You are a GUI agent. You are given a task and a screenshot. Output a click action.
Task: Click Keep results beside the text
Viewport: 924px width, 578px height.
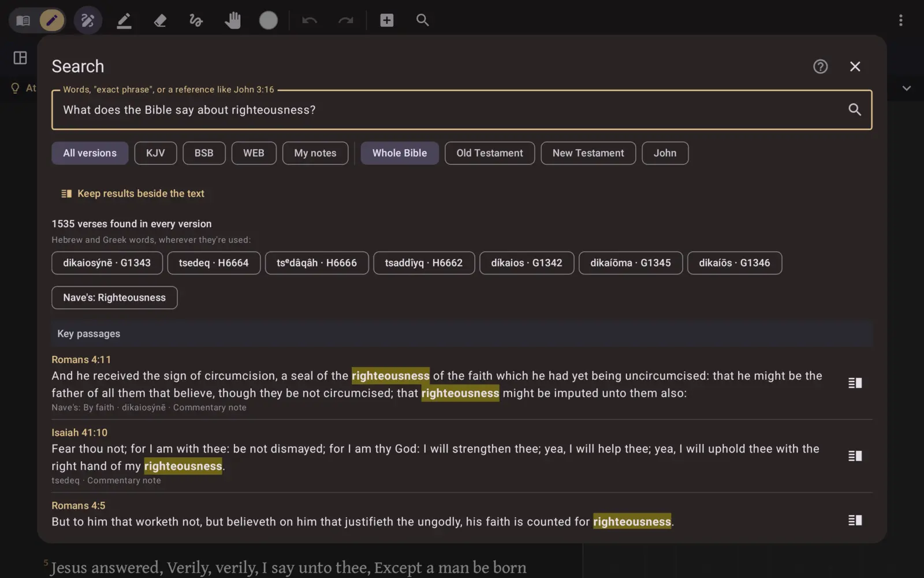[x=133, y=194]
